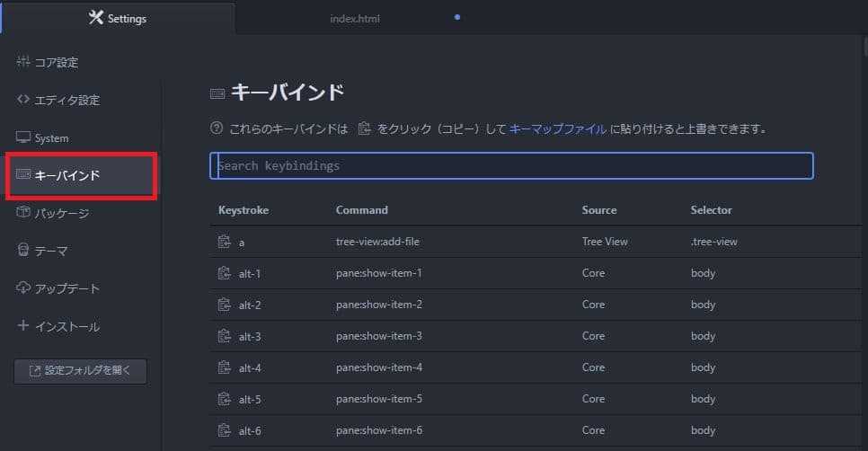Click the Selector column header

point(712,210)
